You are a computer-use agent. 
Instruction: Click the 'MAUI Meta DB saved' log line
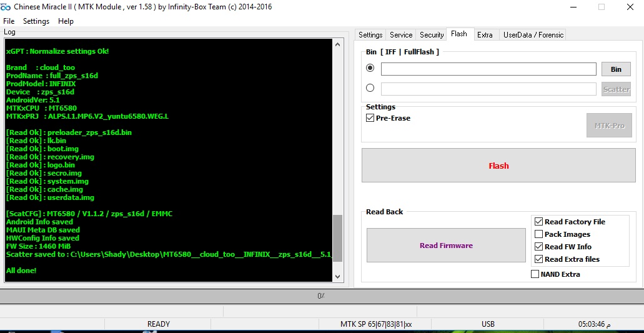click(43, 230)
